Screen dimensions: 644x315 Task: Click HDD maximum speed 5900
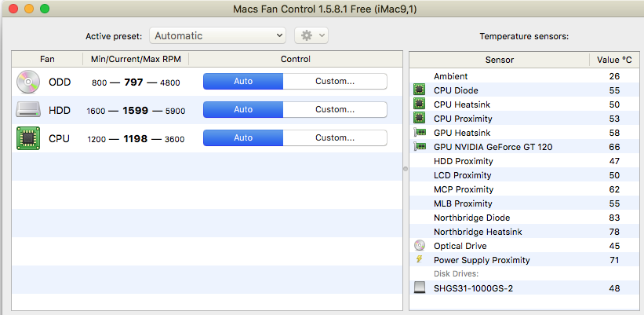coord(175,111)
